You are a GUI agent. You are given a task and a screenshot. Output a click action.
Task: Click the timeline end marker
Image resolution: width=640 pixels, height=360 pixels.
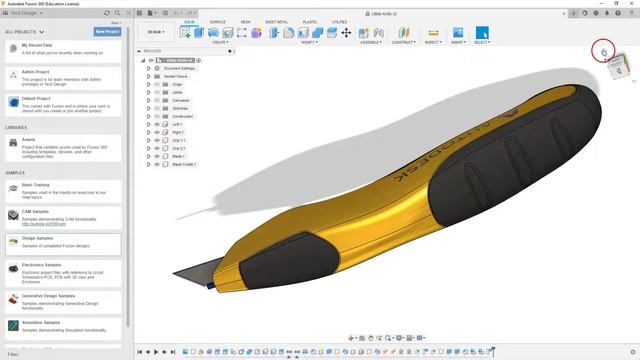click(x=493, y=351)
